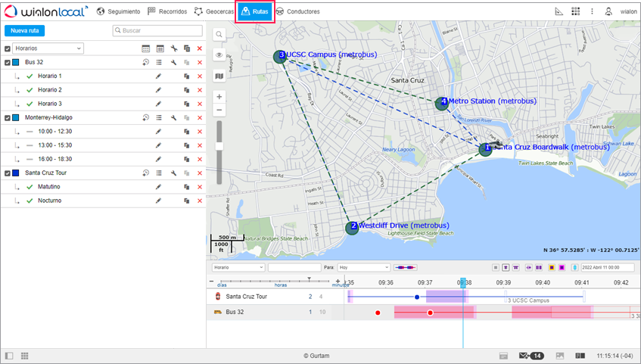
Task: Click the Nueva ruta button
Action: [x=24, y=31]
